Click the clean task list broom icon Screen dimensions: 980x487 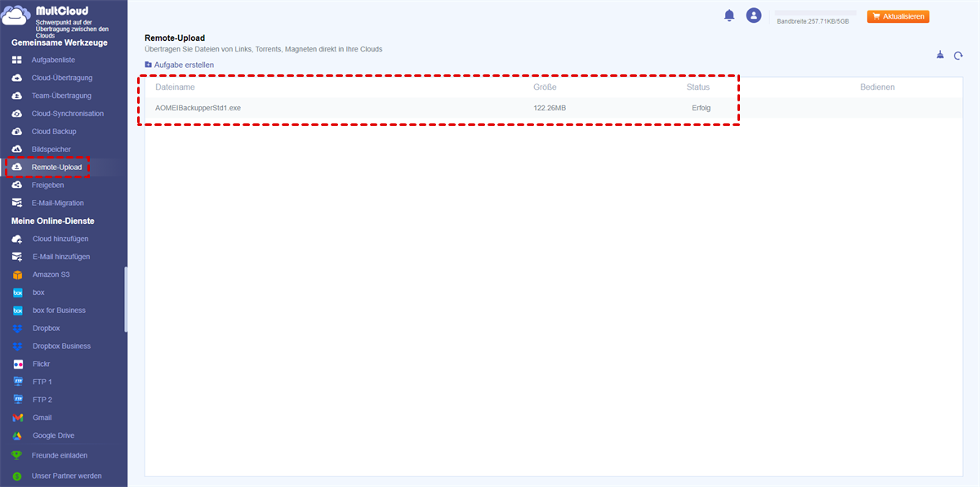coord(940,56)
